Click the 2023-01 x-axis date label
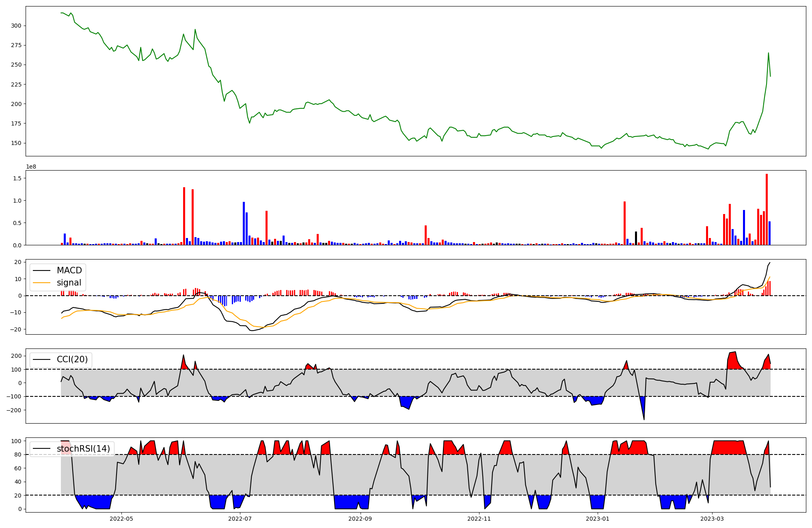This screenshot has width=812, height=528. [598, 519]
